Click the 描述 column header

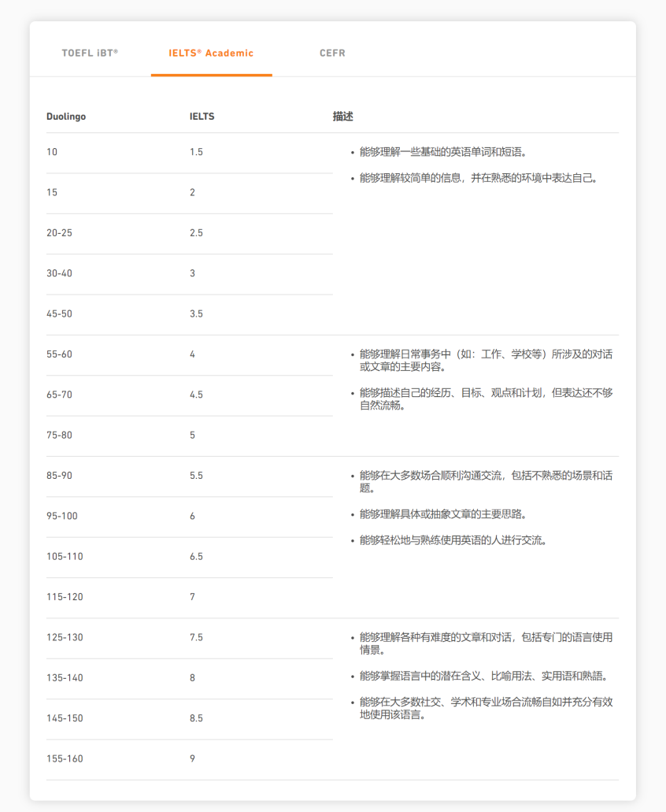pos(342,117)
